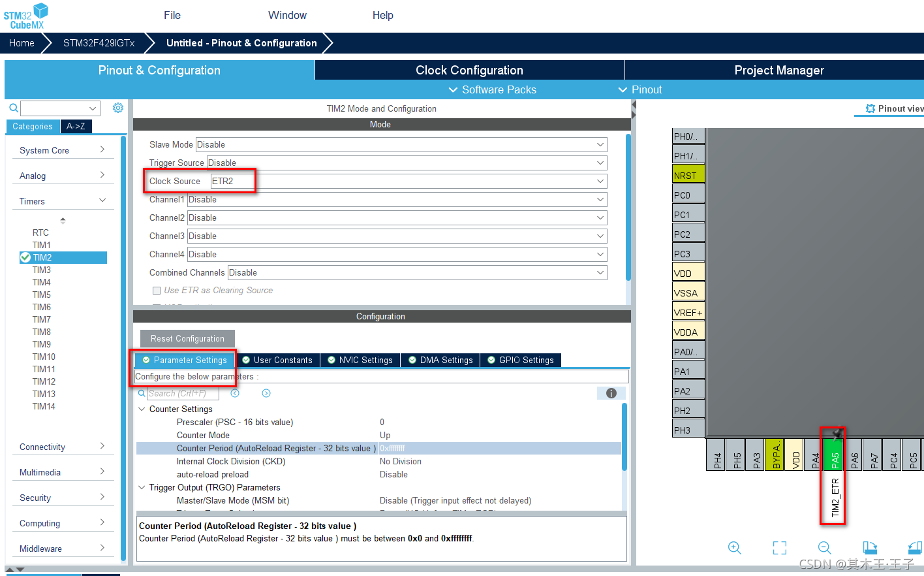This screenshot has width=924, height=576.
Task: Click the parameter list vertical scrollbar
Action: tap(624, 436)
